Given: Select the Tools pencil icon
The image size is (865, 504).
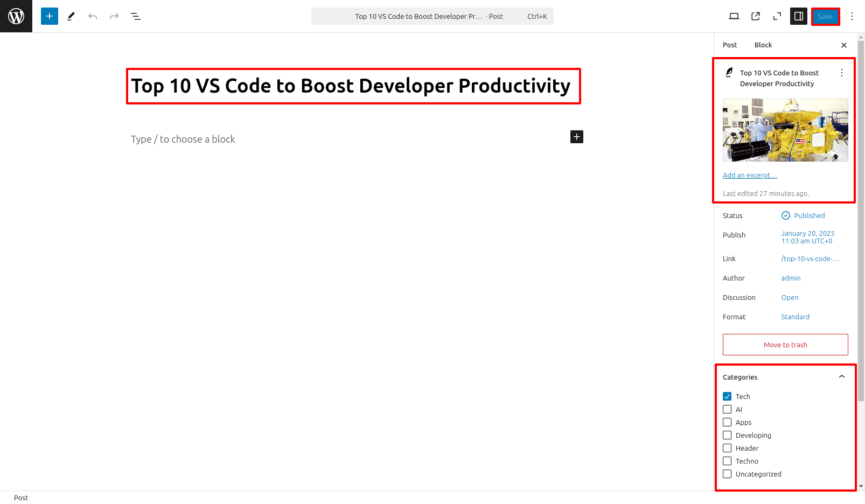Looking at the screenshot, I should 71,16.
